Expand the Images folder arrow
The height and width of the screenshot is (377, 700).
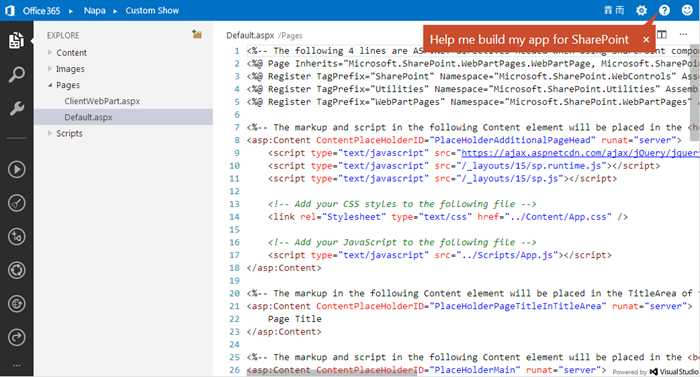(x=50, y=68)
